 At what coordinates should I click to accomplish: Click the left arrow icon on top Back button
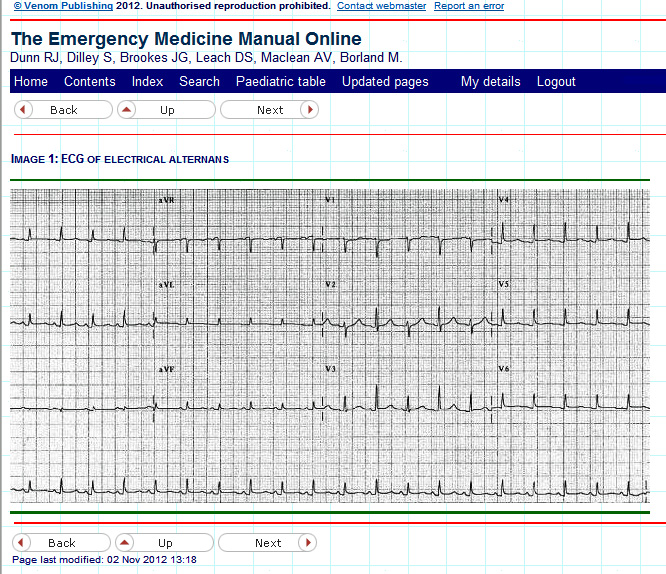(23, 110)
